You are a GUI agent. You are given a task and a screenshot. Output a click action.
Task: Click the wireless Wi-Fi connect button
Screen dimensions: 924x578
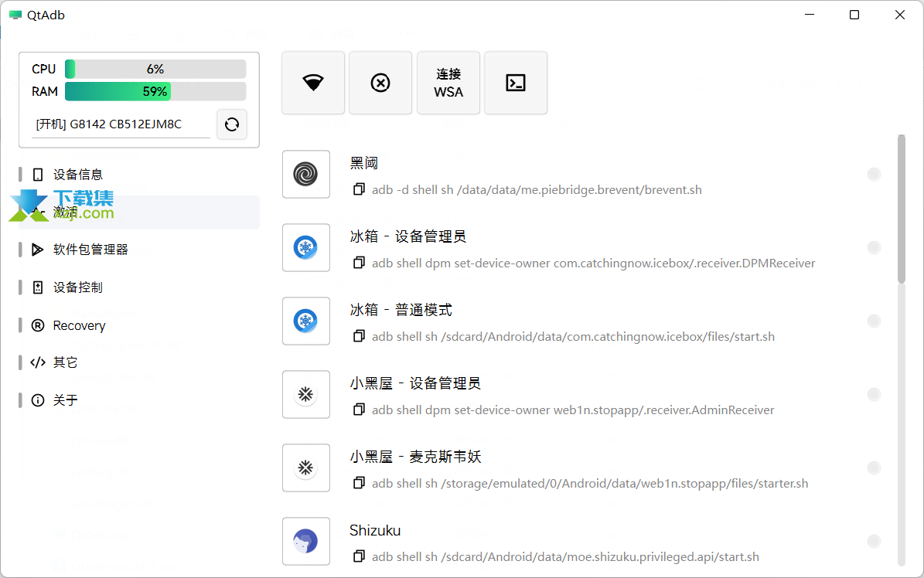[313, 83]
